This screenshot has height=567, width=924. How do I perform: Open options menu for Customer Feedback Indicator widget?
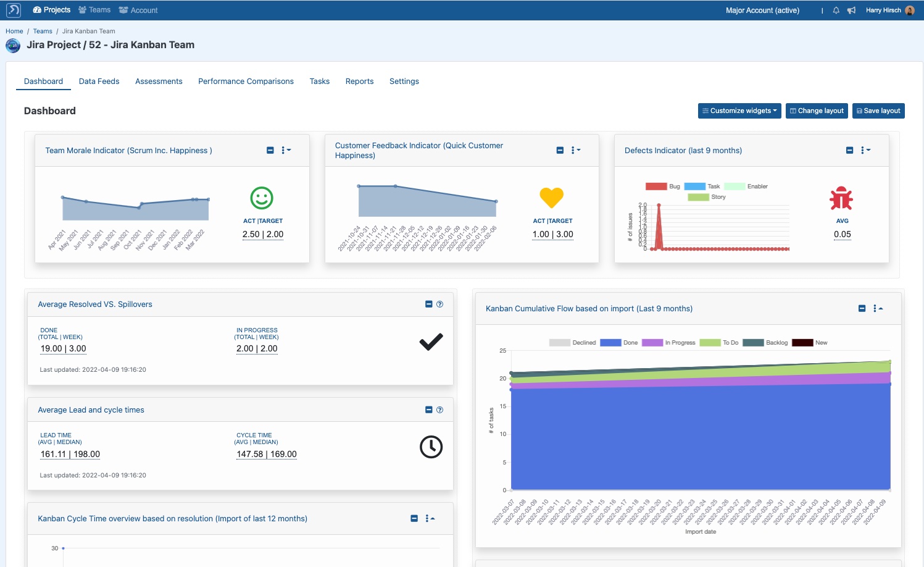[x=576, y=150]
